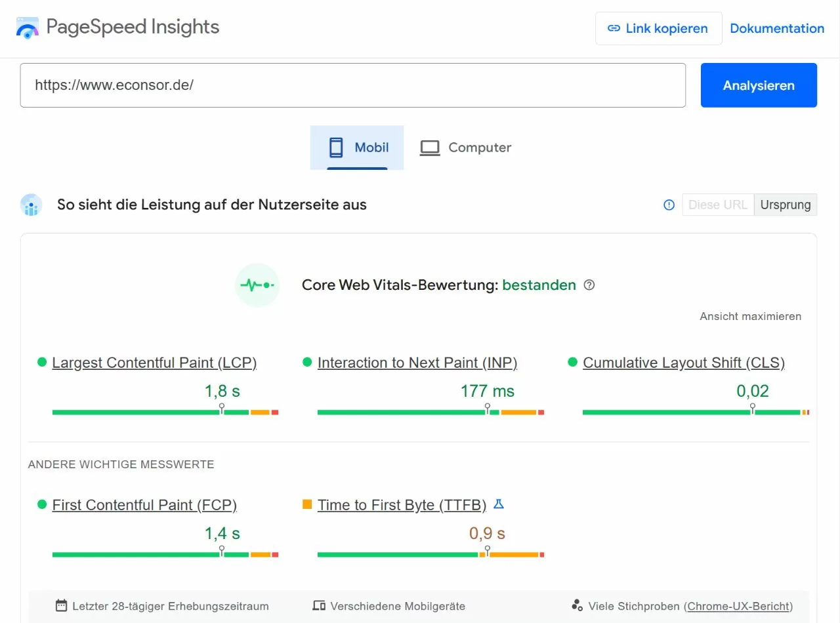Click Ansicht maximieren to expand the view
The width and height of the screenshot is (840, 623).
pyautogui.click(x=750, y=316)
